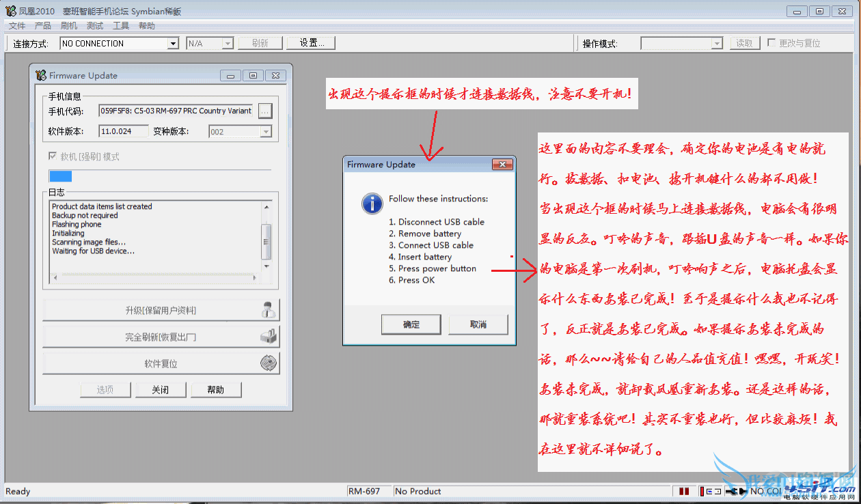Click 取消 in the instructions dialog

478,324
